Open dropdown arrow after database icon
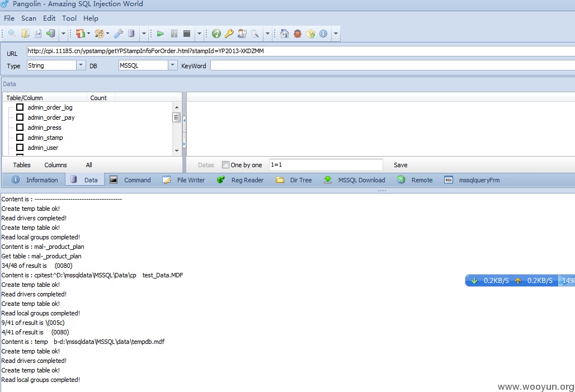 [x=144, y=34]
